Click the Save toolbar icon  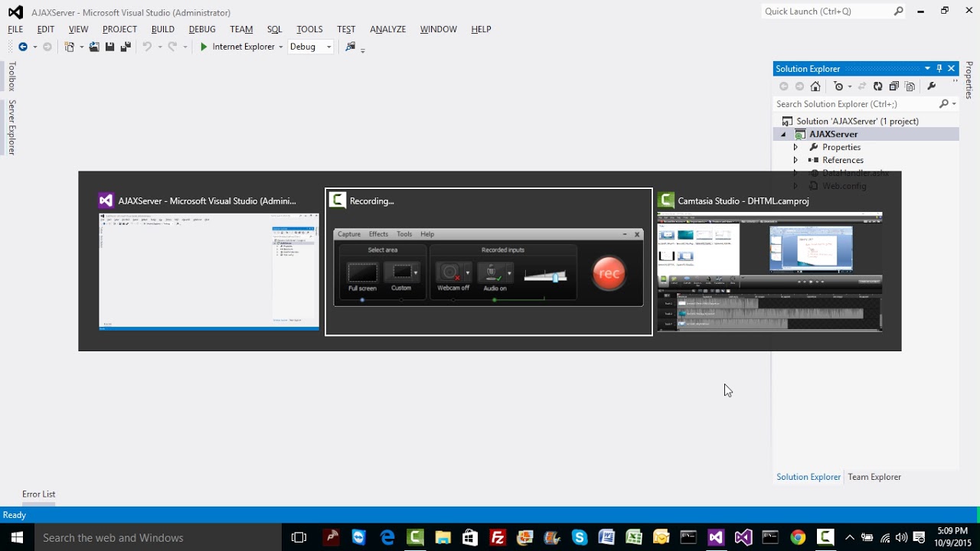109,47
